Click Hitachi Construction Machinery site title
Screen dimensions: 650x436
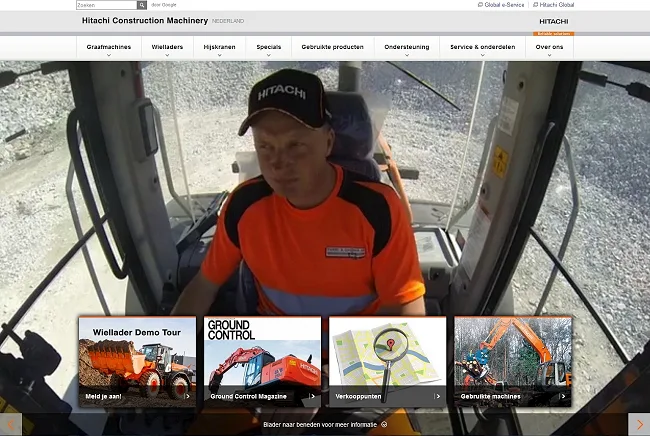pos(144,21)
